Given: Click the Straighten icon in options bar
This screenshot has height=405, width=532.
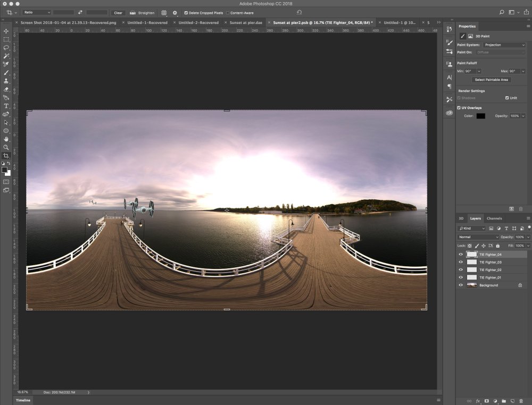Looking at the screenshot, I should click(x=132, y=13).
